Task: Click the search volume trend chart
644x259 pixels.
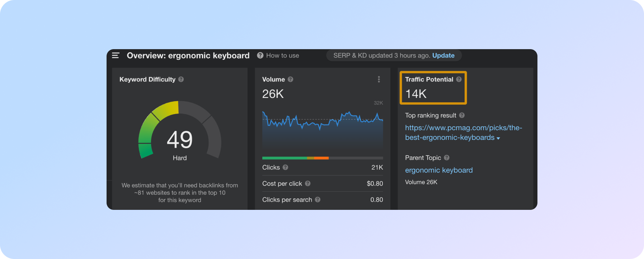Action: 323,130
